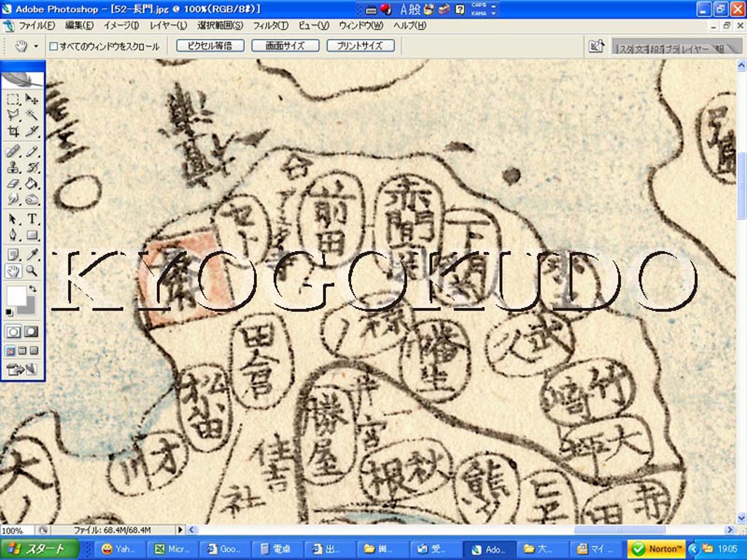This screenshot has height=560, width=747.
Task: Select the Magic Wand tool
Action: tap(31, 114)
